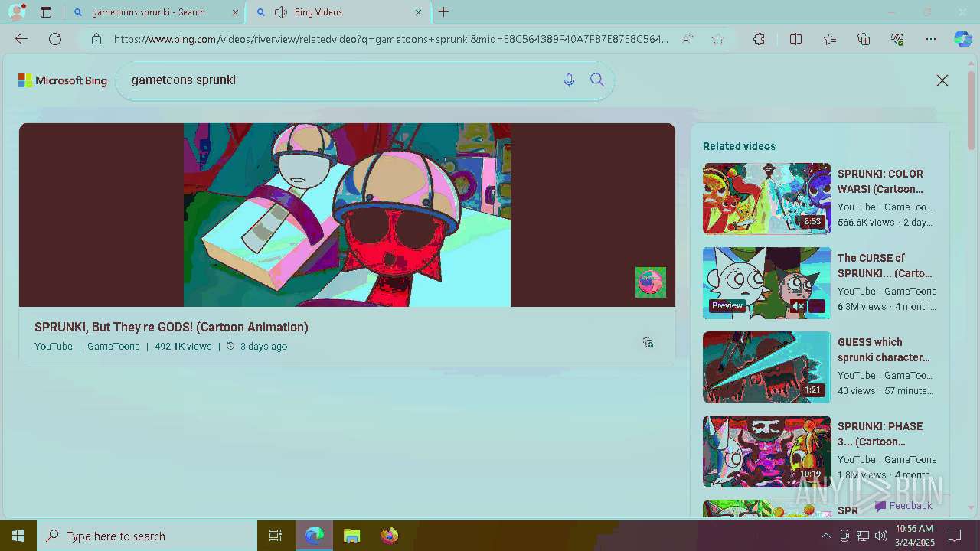980x551 pixels.
Task: Open clock showing 10:56 AM
Action: (x=915, y=536)
